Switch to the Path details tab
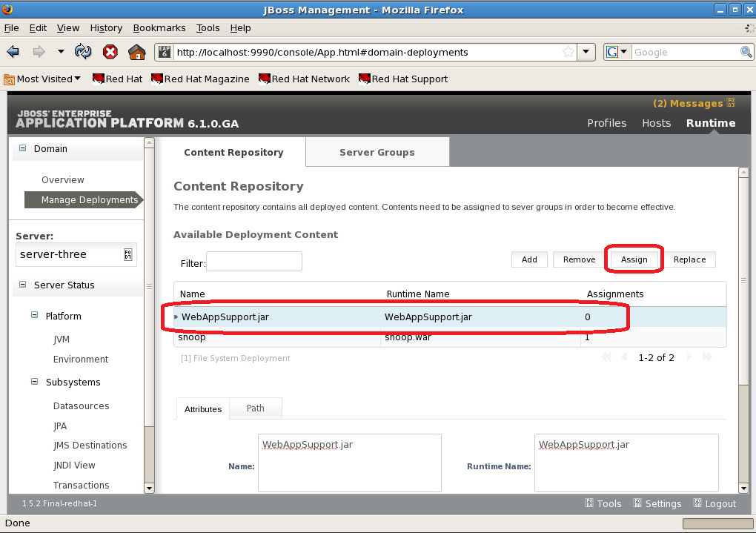756x533 pixels. tap(256, 408)
